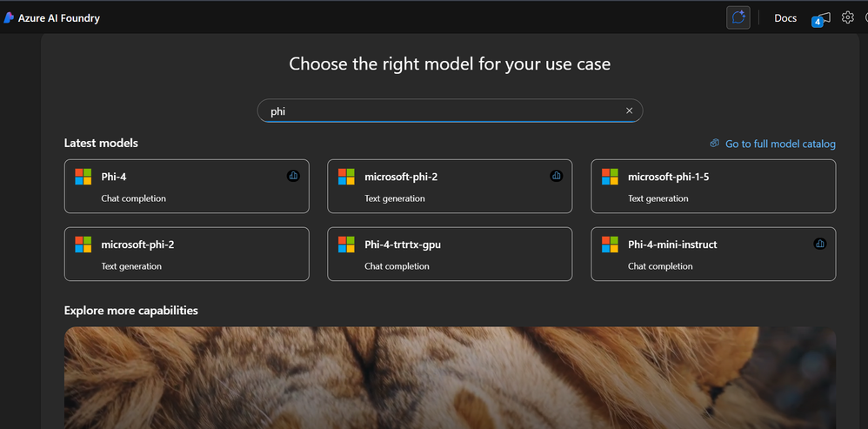Select the Phi-4-trtrtx-gpu model name
Image resolution: width=868 pixels, height=429 pixels.
[403, 245]
